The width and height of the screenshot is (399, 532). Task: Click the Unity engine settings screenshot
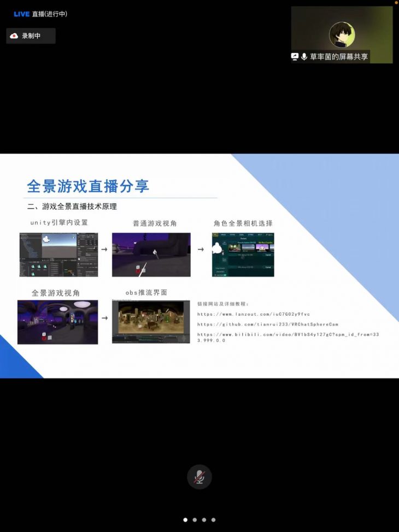tap(58, 255)
